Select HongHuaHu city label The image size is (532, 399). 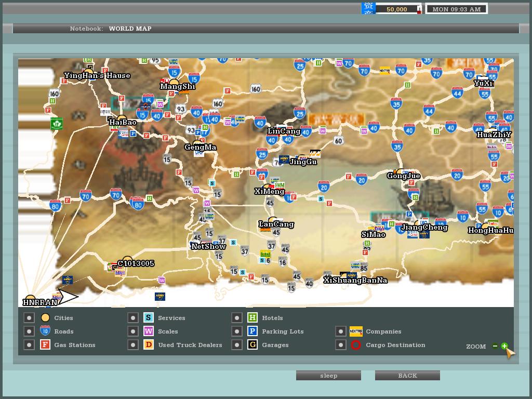(x=490, y=230)
